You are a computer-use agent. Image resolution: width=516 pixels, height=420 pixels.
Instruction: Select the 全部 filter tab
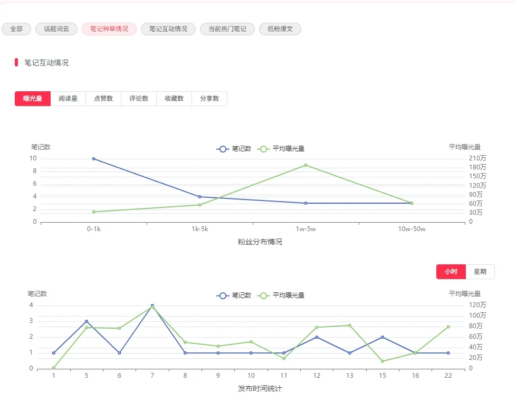click(16, 29)
